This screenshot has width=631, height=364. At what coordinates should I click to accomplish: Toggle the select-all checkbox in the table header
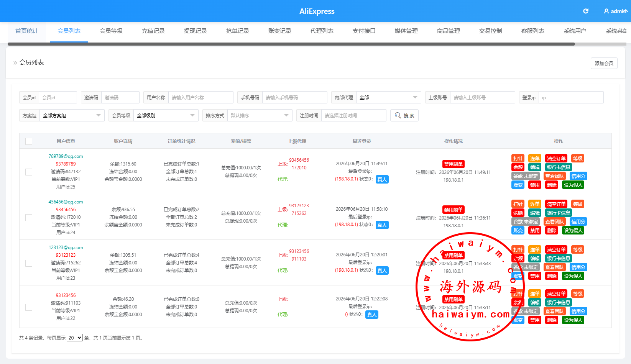pyautogui.click(x=29, y=141)
